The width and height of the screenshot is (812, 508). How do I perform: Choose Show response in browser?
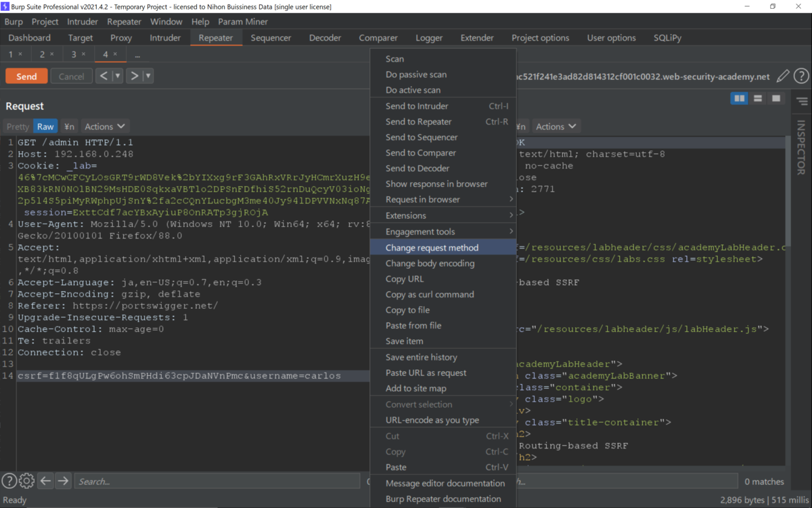point(443,184)
